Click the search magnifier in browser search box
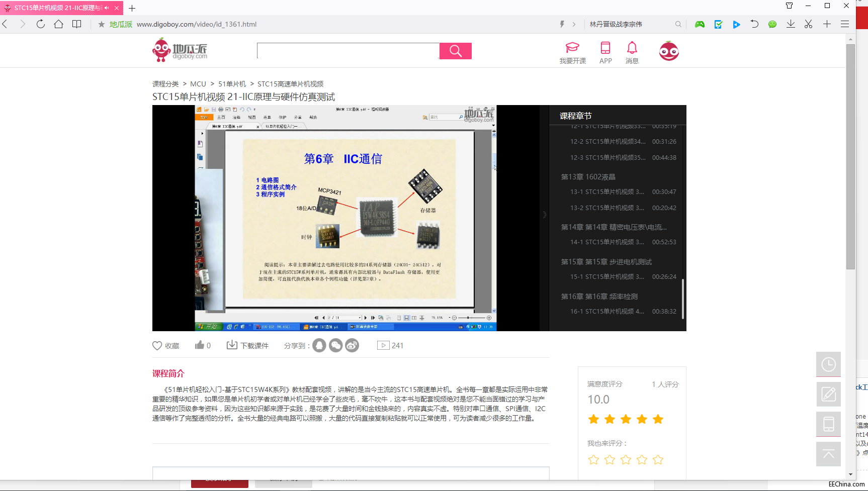Viewport: 868px width, 491px height. tap(678, 24)
